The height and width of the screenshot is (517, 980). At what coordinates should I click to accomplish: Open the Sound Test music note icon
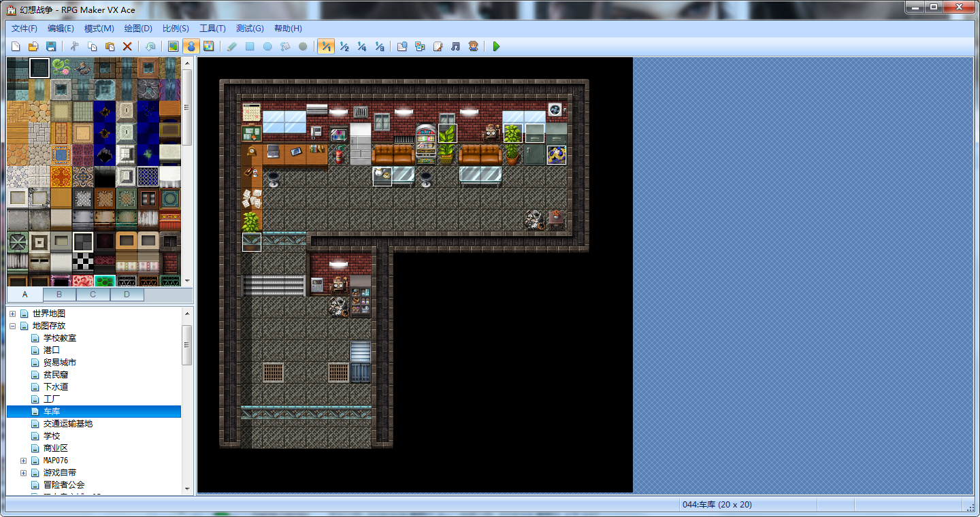click(x=455, y=46)
